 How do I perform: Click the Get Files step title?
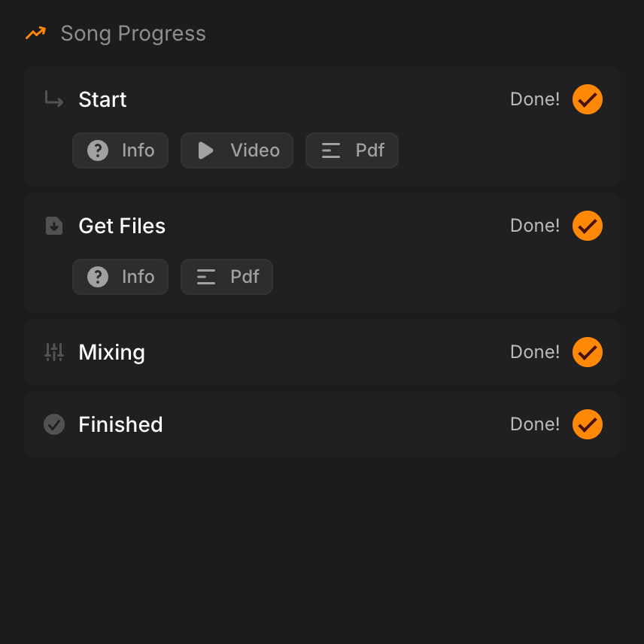coord(122,226)
